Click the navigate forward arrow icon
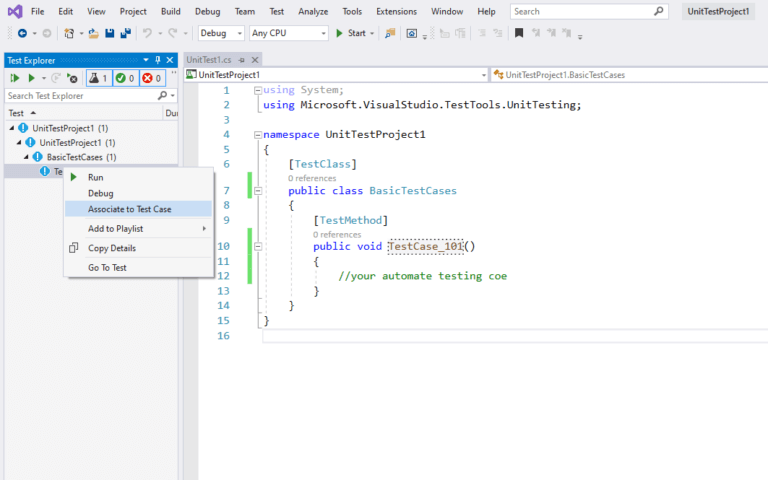This screenshot has width=768, height=480. pyautogui.click(x=47, y=33)
